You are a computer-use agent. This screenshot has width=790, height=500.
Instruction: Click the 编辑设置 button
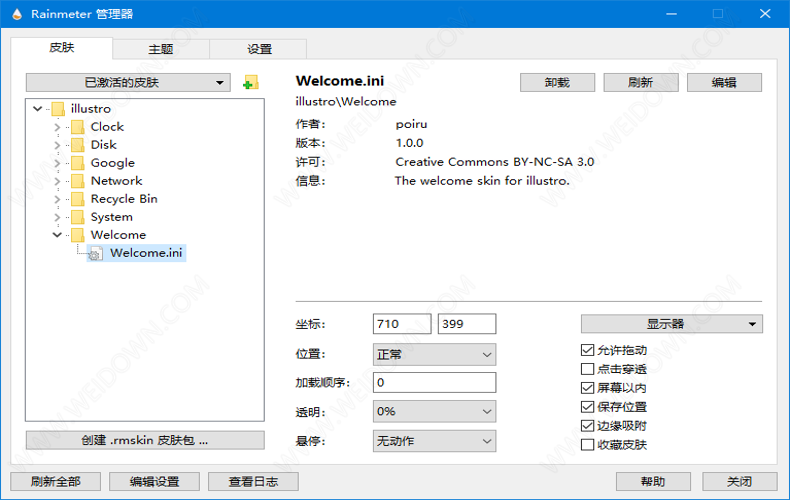(x=154, y=482)
